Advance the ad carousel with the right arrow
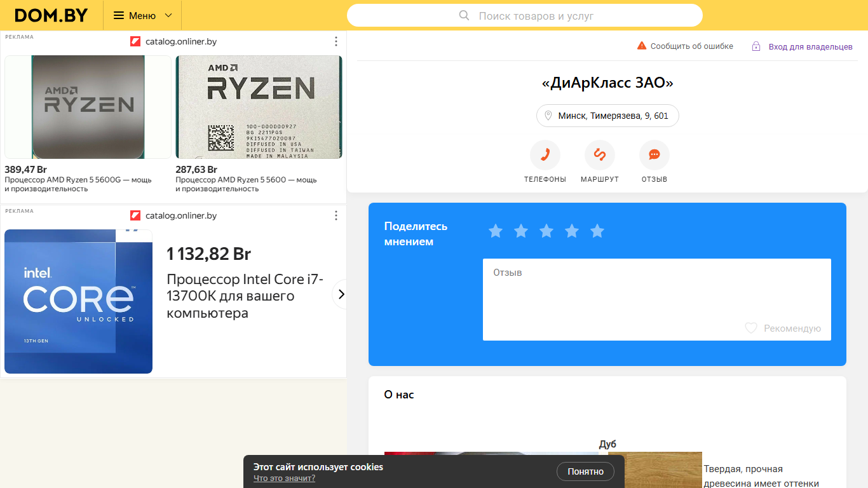Viewport: 868px width, 488px height. [341, 294]
